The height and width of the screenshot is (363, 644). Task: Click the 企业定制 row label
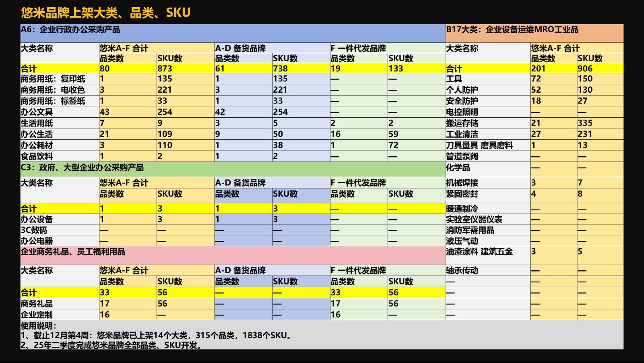tap(37, 315)
